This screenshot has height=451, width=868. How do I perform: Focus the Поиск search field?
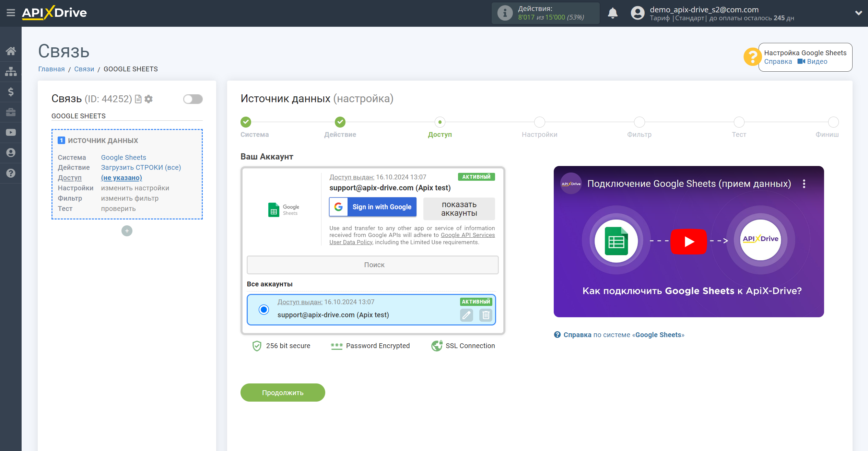pyautogui.click(x=373, y=265)
